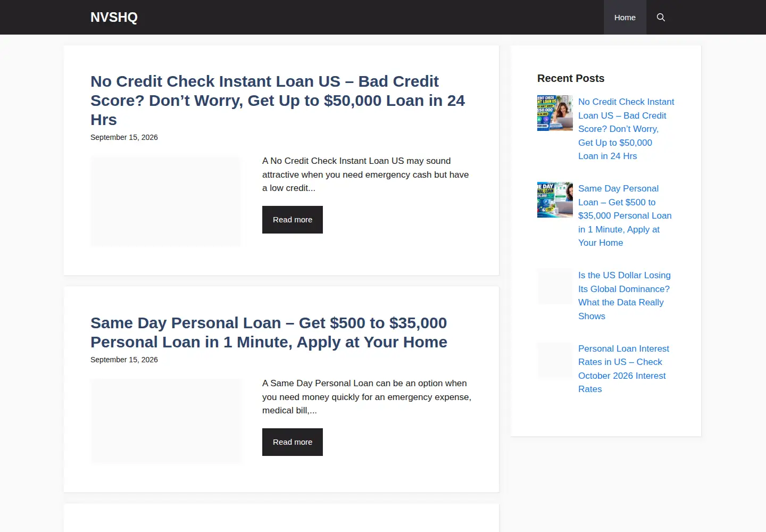766x532 pixels.
Task: Open the featured image placeholder for No Credit Check post
Action: (165, 201)
